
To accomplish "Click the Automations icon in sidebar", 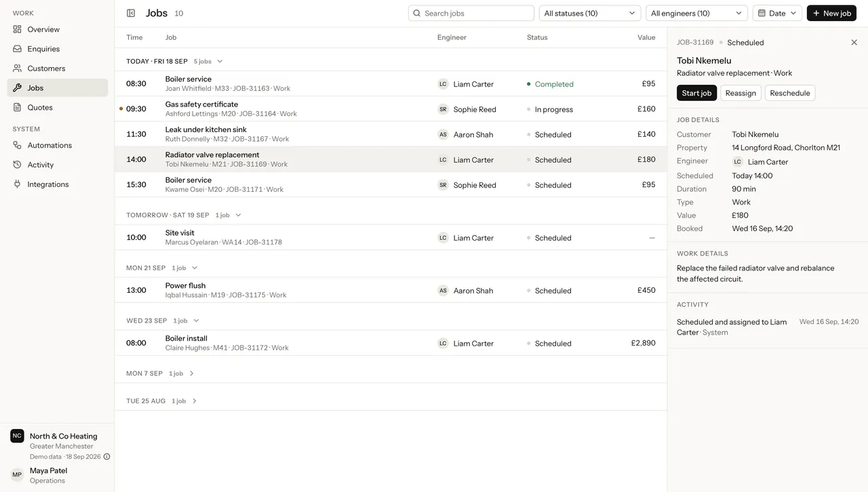I will (17, 145).
